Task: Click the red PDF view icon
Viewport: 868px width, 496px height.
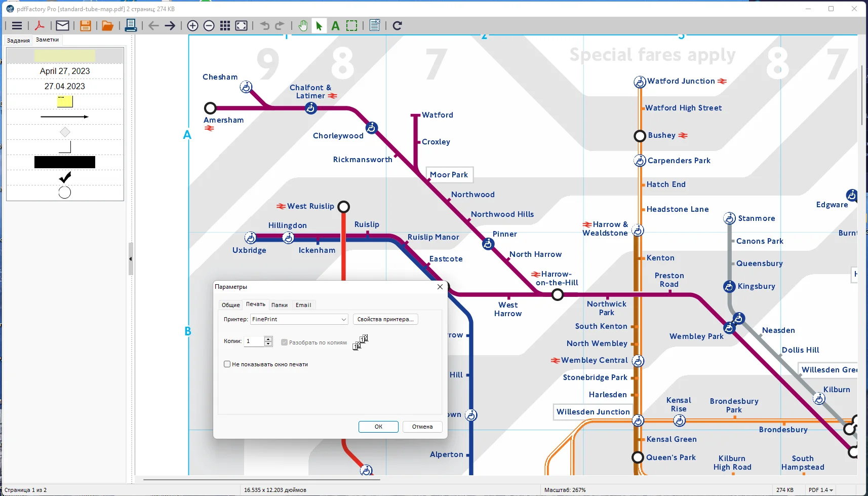Action: click(40, 26)
